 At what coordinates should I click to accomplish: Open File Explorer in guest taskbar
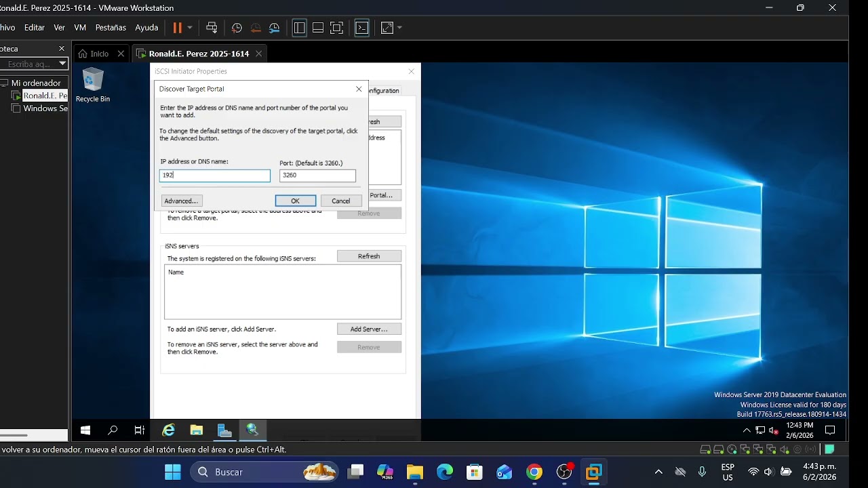click(x=197, y=430)
